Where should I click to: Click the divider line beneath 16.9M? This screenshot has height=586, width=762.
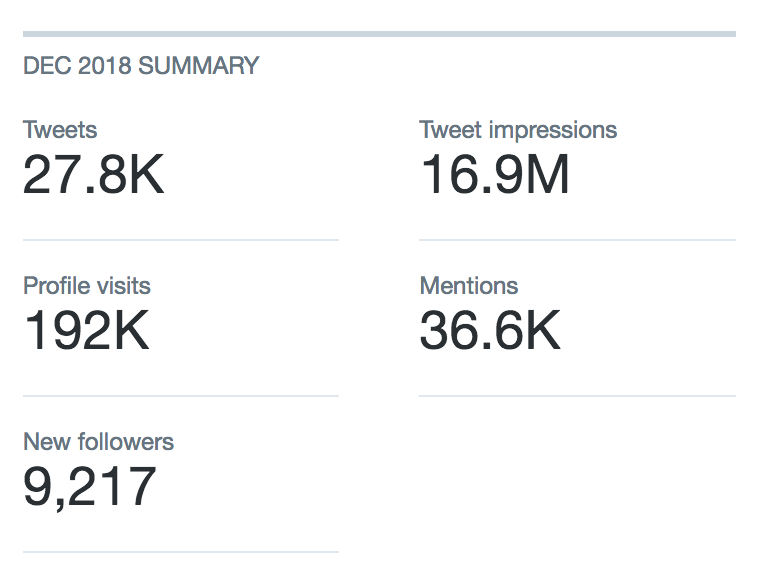click(578, 240)
